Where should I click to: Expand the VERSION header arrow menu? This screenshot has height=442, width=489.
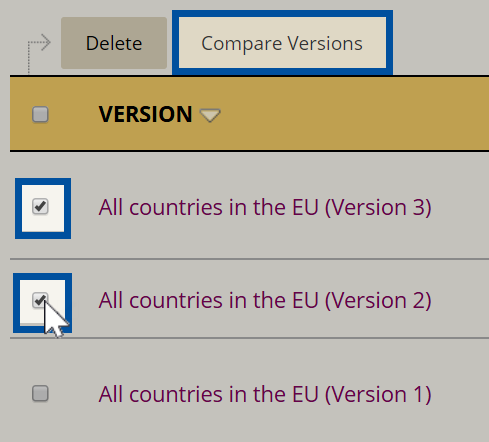[210, 115]
